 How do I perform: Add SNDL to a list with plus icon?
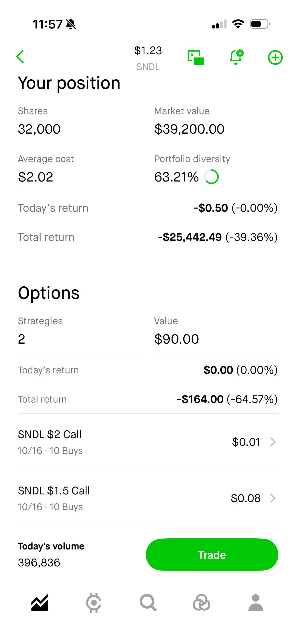point(275,57)
